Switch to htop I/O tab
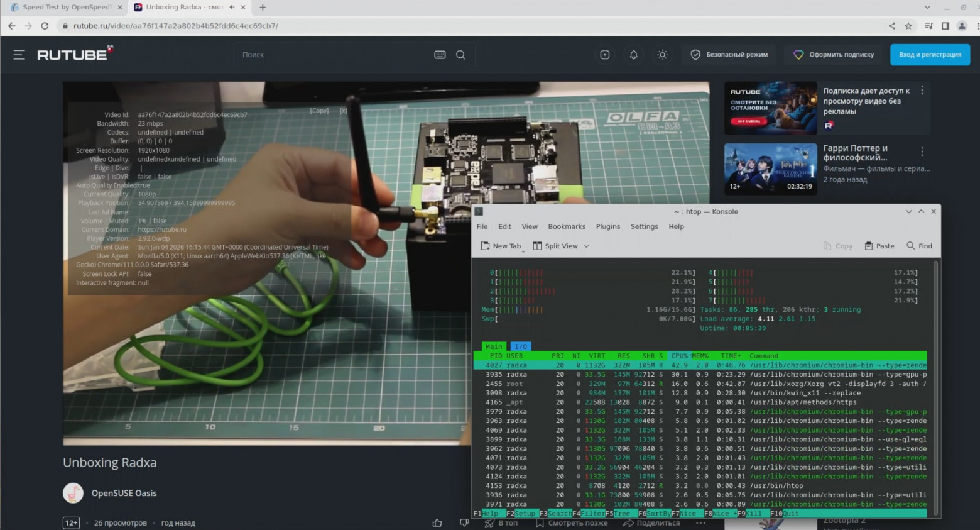 click(x=521, y=346)
